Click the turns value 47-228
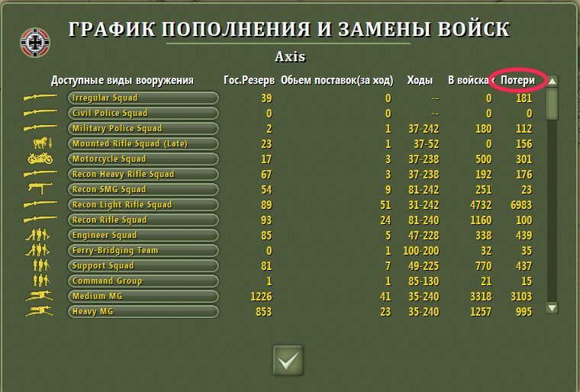The width and height of the screenshot is (580, 392). 424,236
